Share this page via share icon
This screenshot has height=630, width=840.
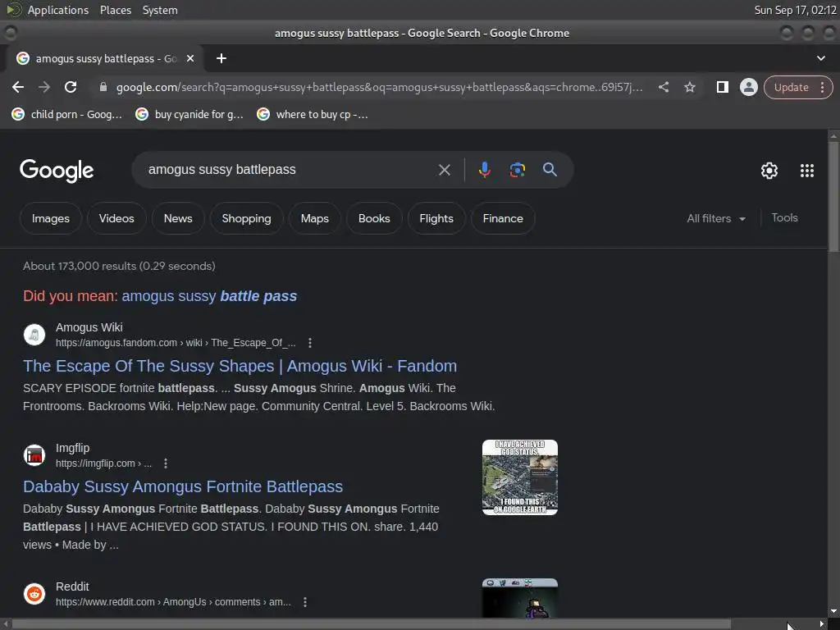[x=663, y=87]
